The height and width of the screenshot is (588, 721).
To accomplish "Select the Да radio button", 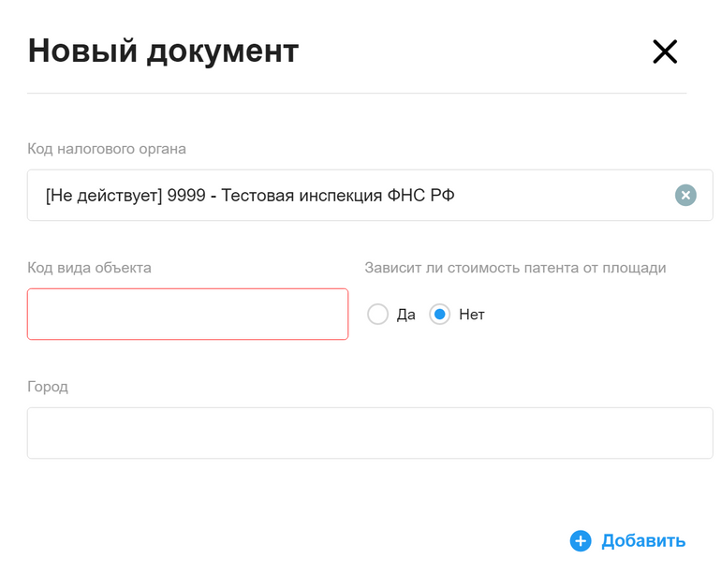I will 377,315.
